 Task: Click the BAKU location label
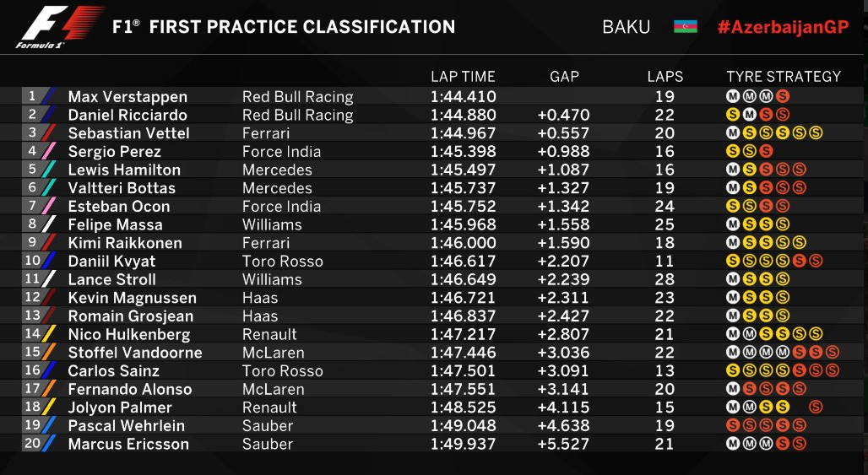click(626, 27)
